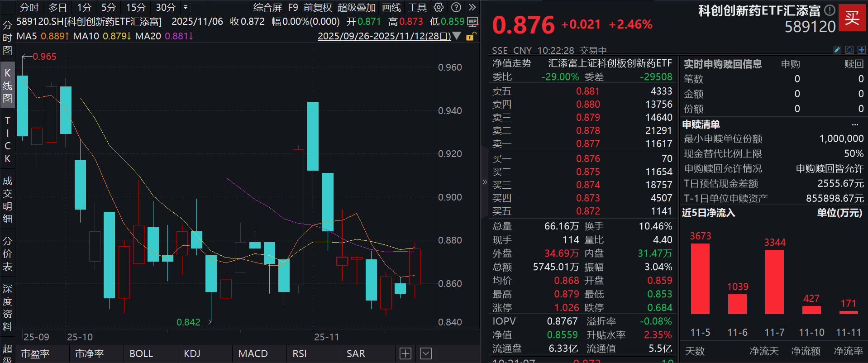Switch to 分时 period tab
Screen dimensions: 868x363
point(29,7)
